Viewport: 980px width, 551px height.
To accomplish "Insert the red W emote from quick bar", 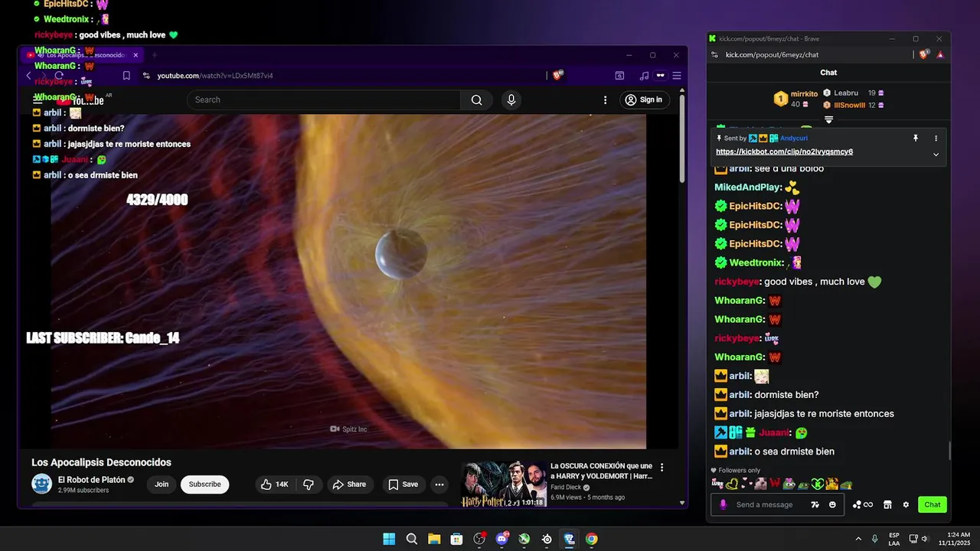I will tap(775, 484).
